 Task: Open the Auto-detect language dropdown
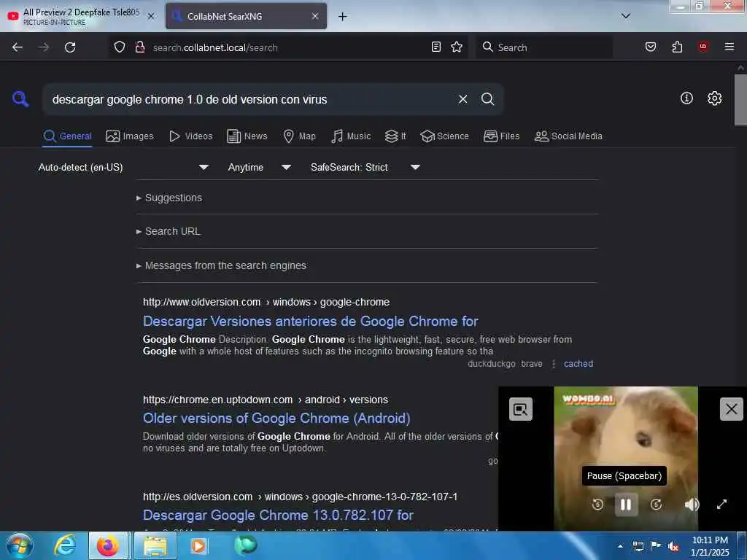123,167
